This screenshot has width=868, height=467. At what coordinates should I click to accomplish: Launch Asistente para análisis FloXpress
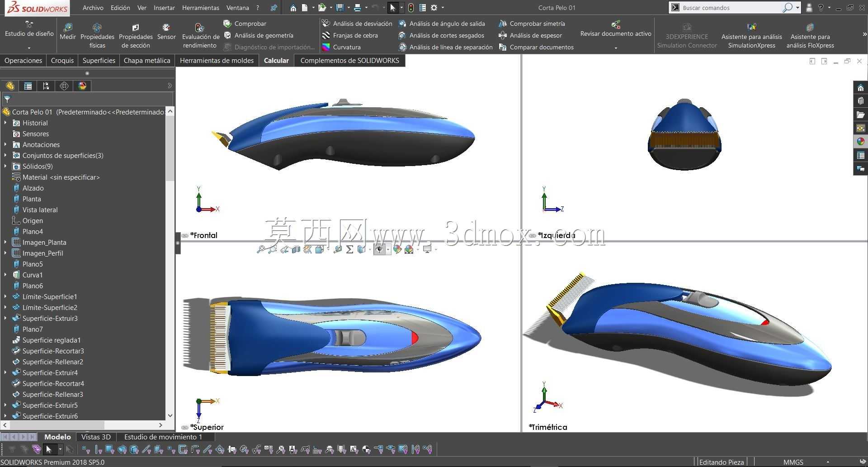point(810,35)
